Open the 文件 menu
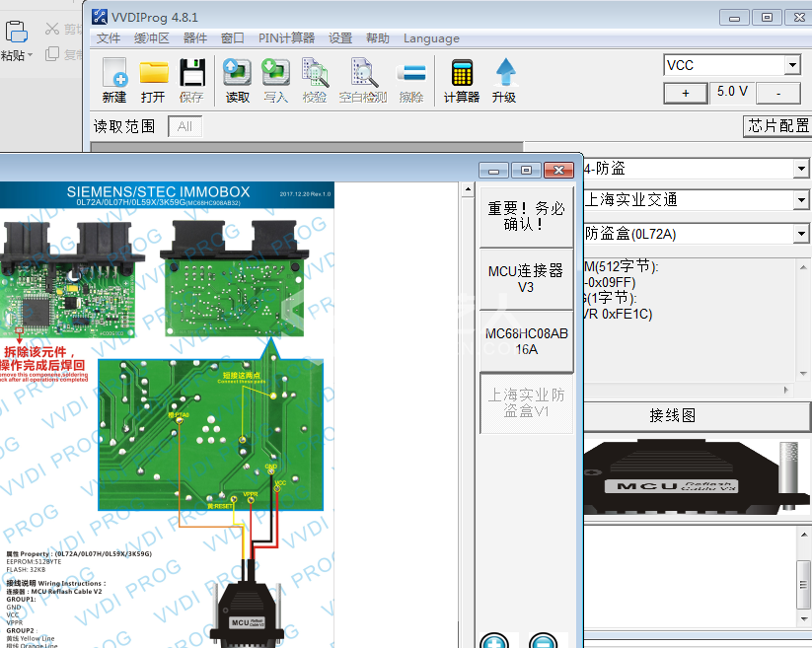Screen dimensions: 812x648 pos(109,38)
